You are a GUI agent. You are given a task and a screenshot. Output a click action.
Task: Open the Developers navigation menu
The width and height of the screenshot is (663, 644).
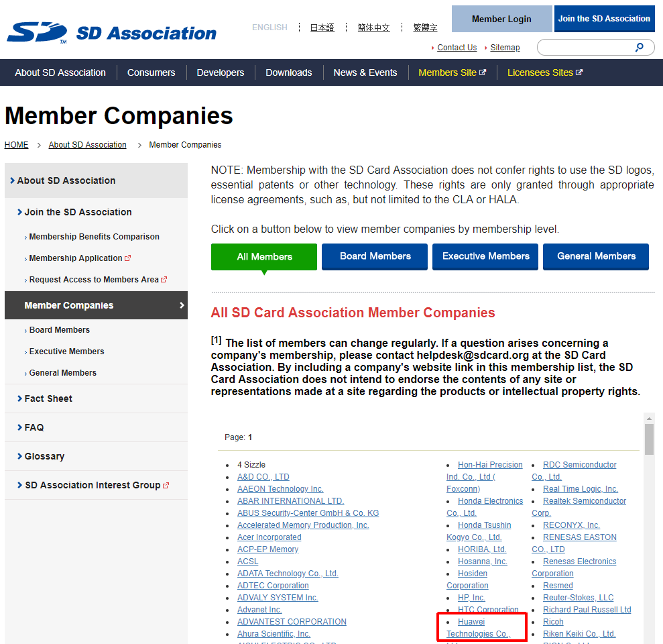pos(221,72)
